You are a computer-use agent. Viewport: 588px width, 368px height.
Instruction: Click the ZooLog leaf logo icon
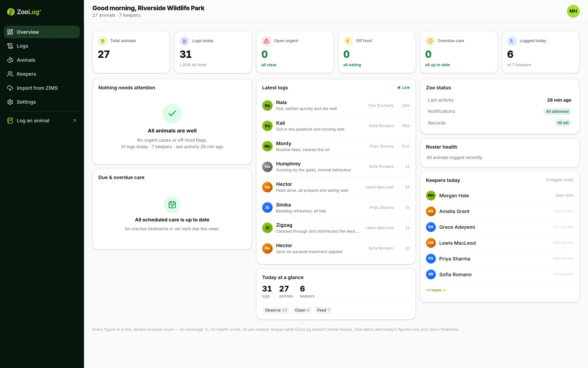coord(11,12)
